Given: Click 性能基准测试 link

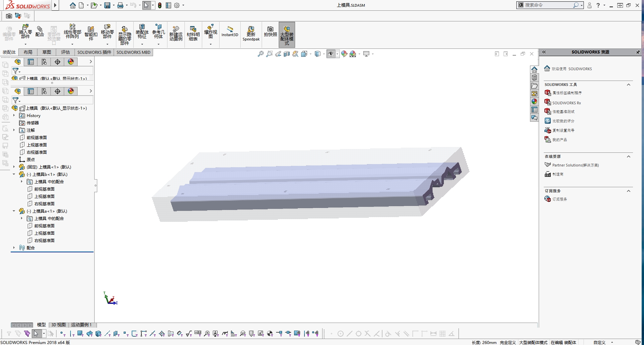Looking at the screenshot, I should [563, 112].
